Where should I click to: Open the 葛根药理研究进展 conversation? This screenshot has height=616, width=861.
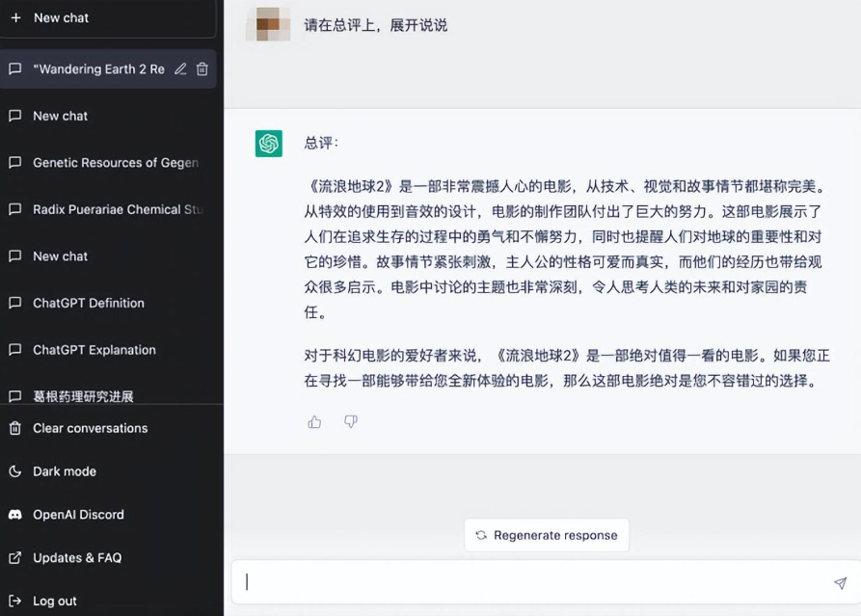tap(83, 396)
